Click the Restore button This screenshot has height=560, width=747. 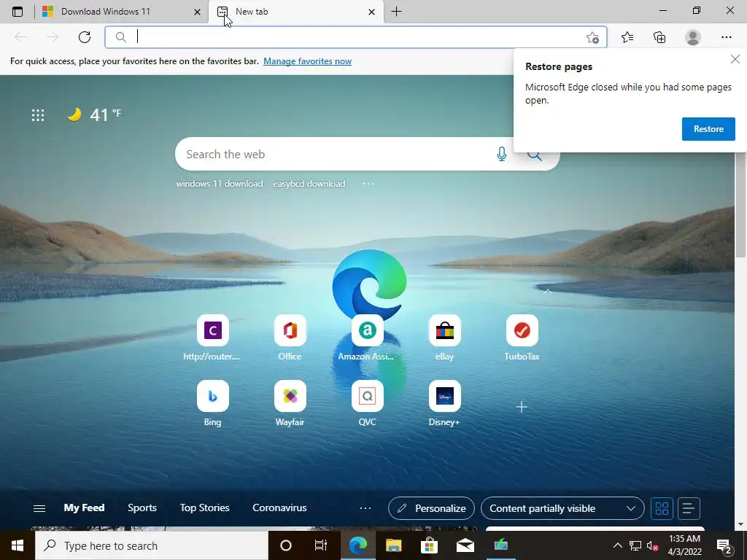[708, 128]
